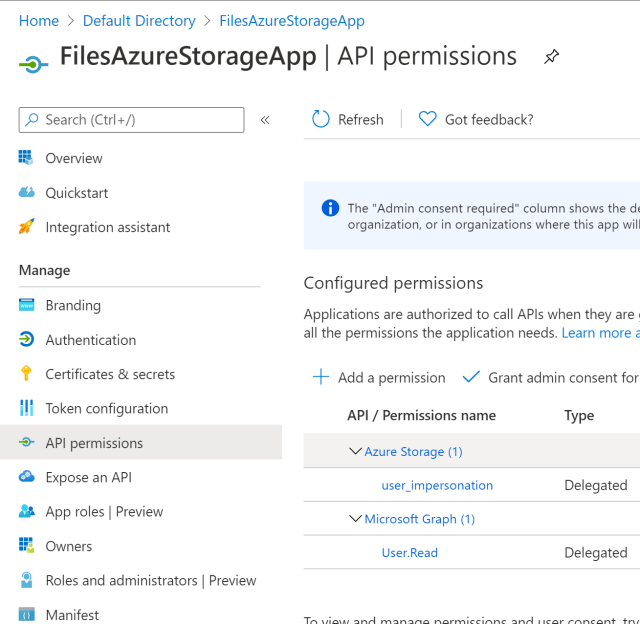
Task: Navigate to Default Directory breadcrumb
Action: click(139, 20)
